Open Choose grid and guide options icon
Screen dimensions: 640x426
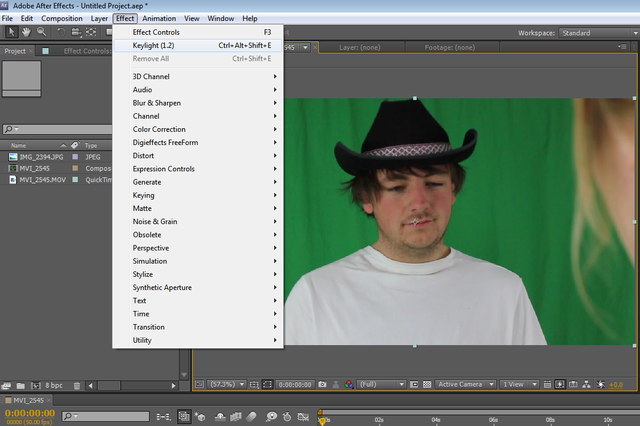pos(254,384)
